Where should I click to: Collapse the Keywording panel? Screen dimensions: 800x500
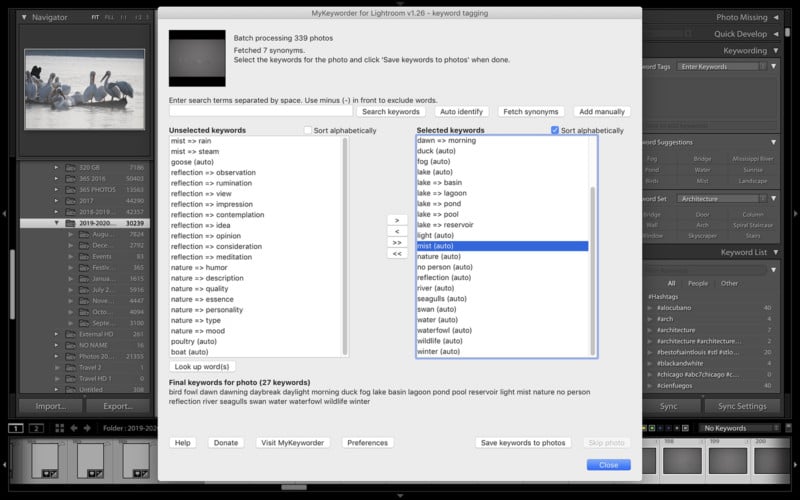[x=776, y=51]
